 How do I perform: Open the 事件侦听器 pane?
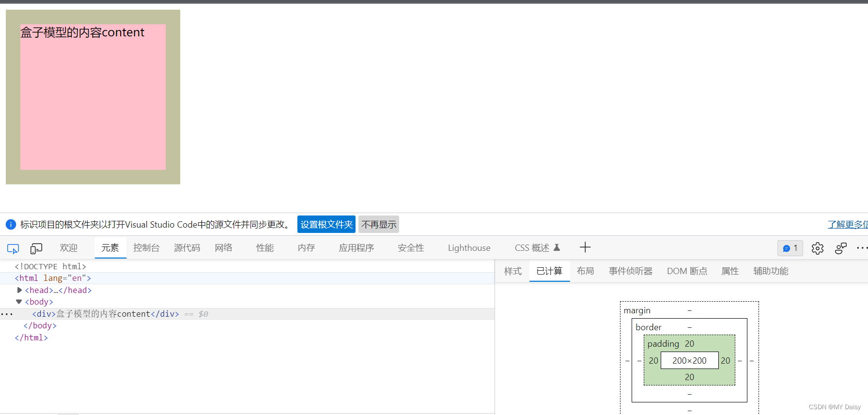point(631,271)
